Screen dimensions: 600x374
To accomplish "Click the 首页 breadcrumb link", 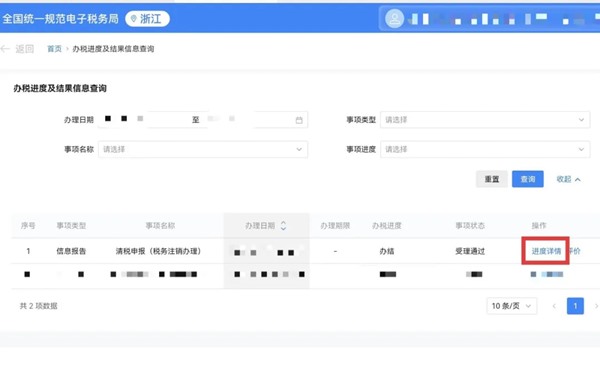I will (54, 49).
